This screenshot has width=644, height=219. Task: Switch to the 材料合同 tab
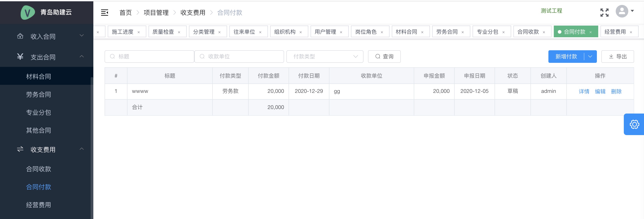point(406,32)
